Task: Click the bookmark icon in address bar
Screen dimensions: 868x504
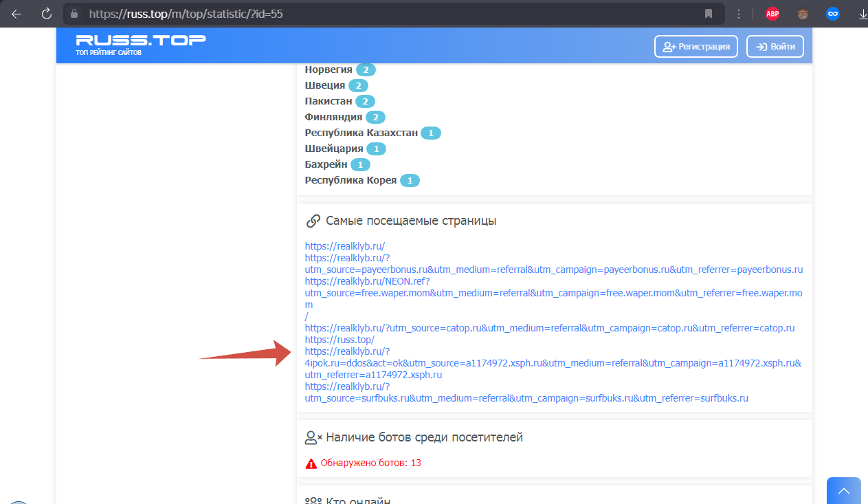Action: [x=708, y=14]
